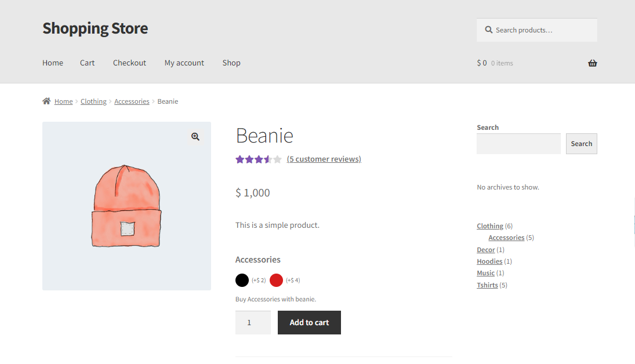The height and width of the screenshot is (364, 635).
Task: Select the black accessory color swatch
Action: pos(242,280)
